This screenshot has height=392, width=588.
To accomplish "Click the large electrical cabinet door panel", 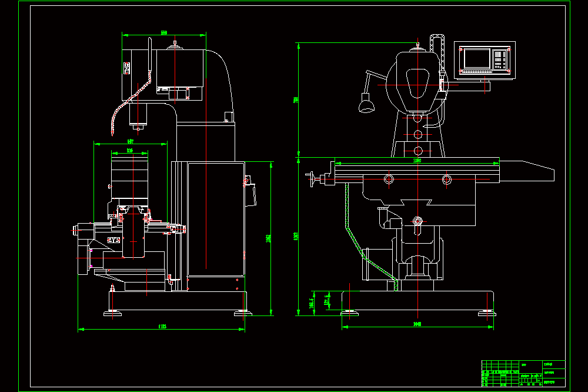I will tap(216, 220).
